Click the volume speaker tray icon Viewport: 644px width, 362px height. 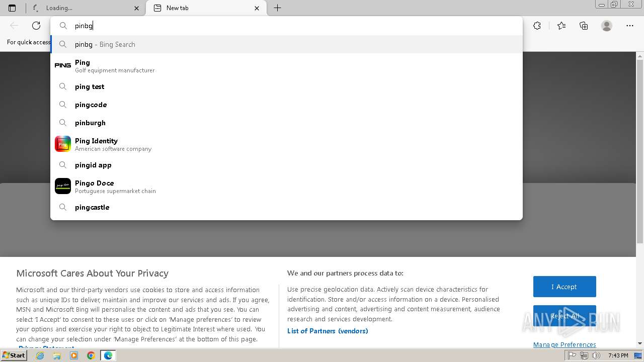[x=596, y=355]
